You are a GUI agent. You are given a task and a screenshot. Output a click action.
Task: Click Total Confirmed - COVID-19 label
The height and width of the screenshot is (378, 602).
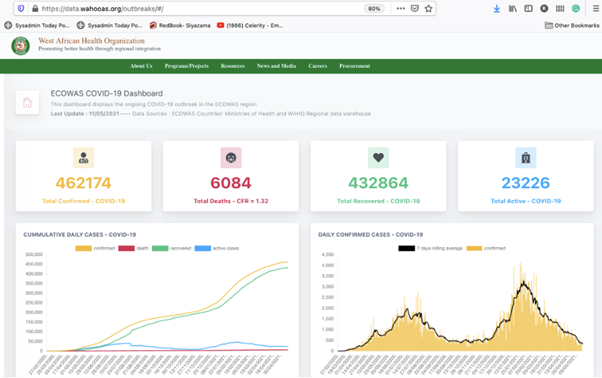coord(83,201)
